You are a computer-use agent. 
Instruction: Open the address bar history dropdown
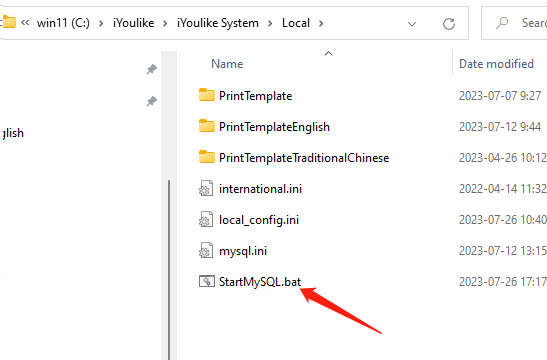tap(412, 24)
